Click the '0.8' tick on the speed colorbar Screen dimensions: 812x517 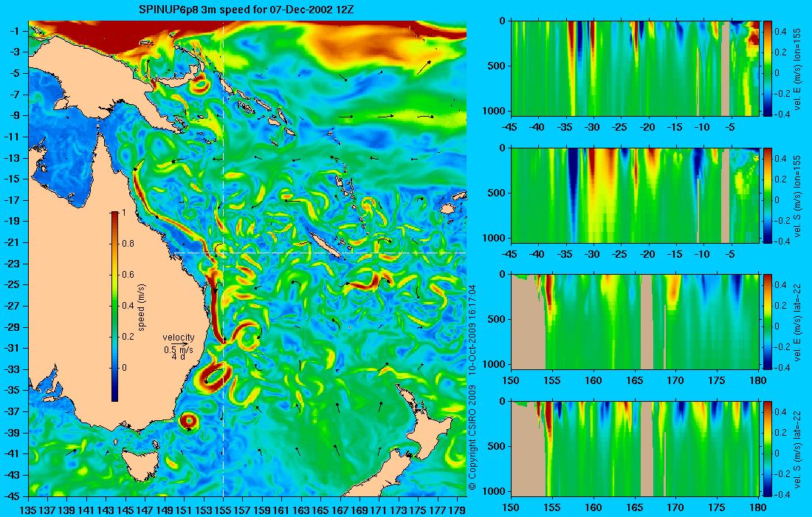pyautogui.click(x=128, y=244)
